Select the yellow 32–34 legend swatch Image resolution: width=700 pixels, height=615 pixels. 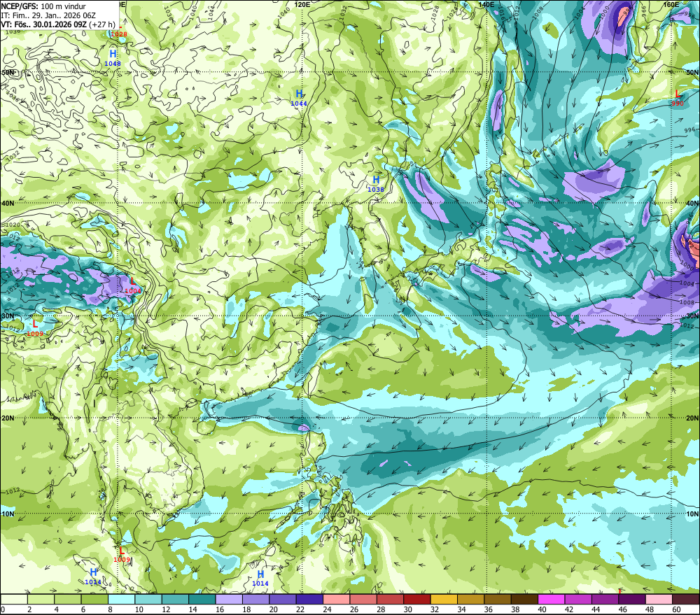[x=444, y=599]
